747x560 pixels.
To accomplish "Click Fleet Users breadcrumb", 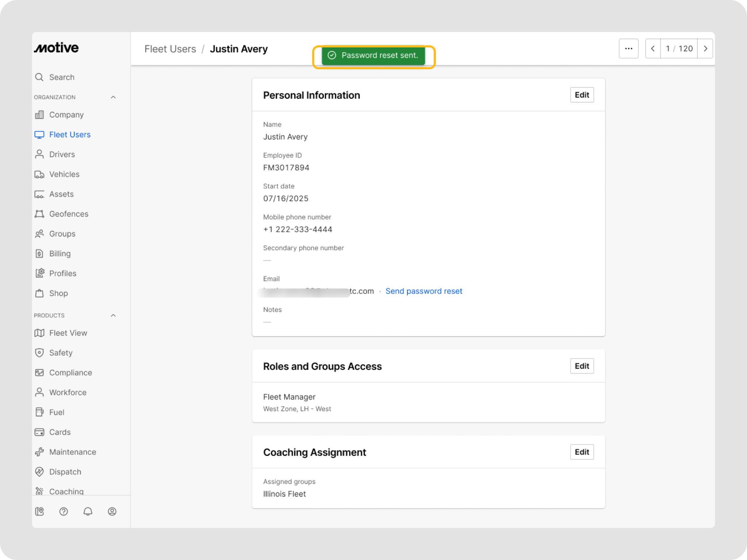I will 170,49.
